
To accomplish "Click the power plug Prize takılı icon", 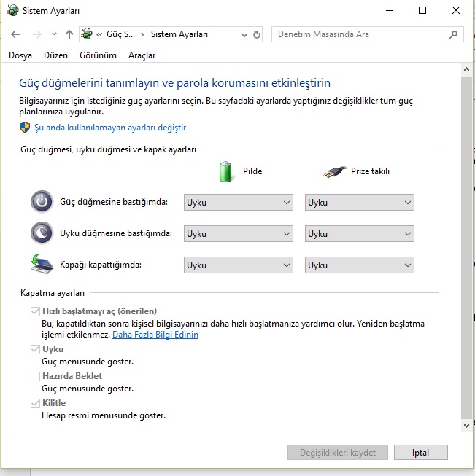I will 334,172.
